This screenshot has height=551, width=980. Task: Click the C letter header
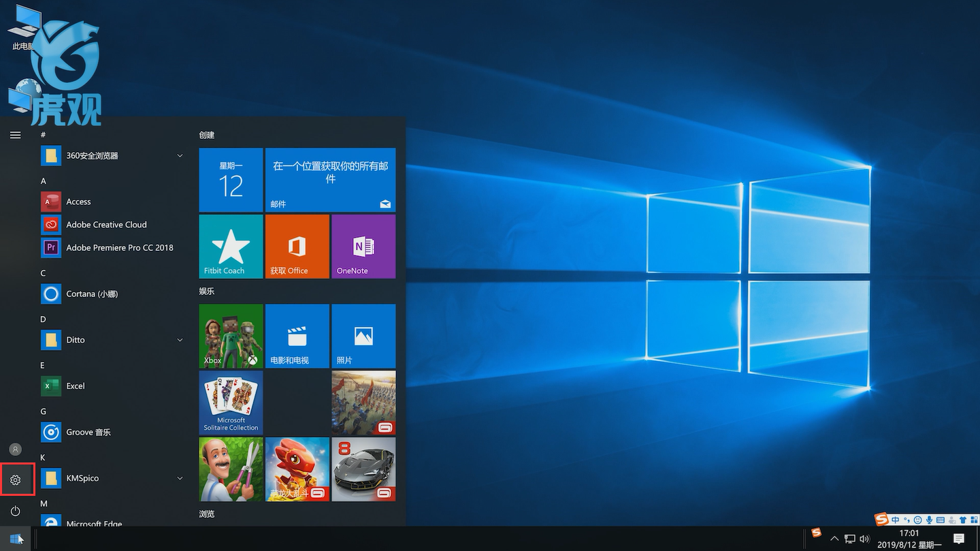(x=44, y=273)
